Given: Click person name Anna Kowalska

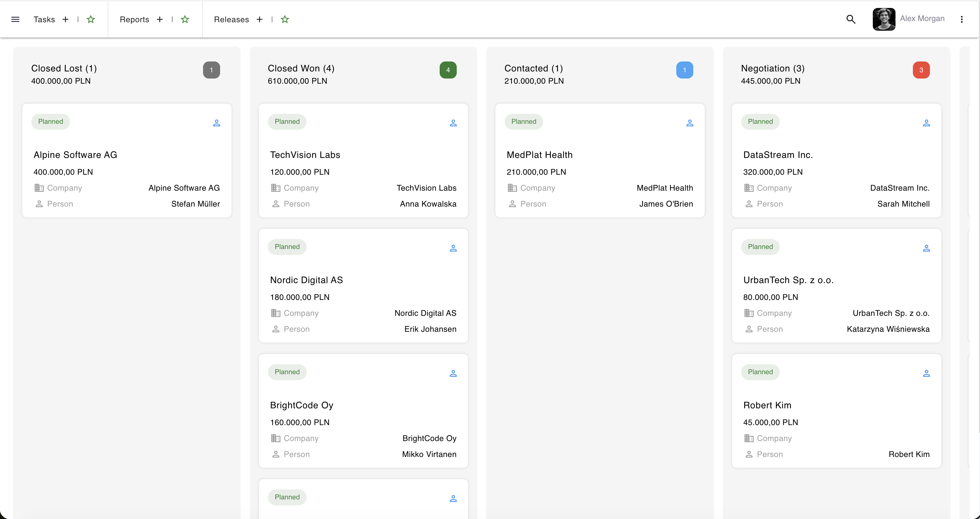Looking at the screenshot, I should 428,204.
